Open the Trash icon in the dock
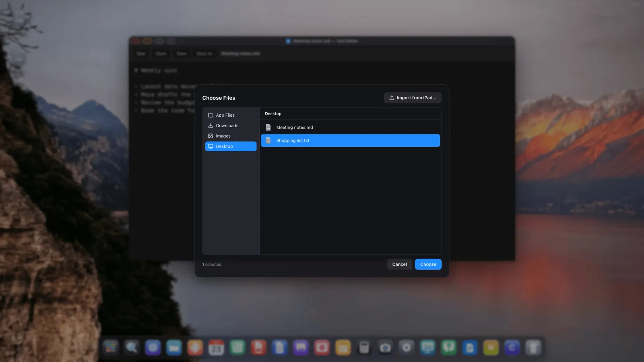This screenshot has width=644, height=362. [x=533, y=348]
